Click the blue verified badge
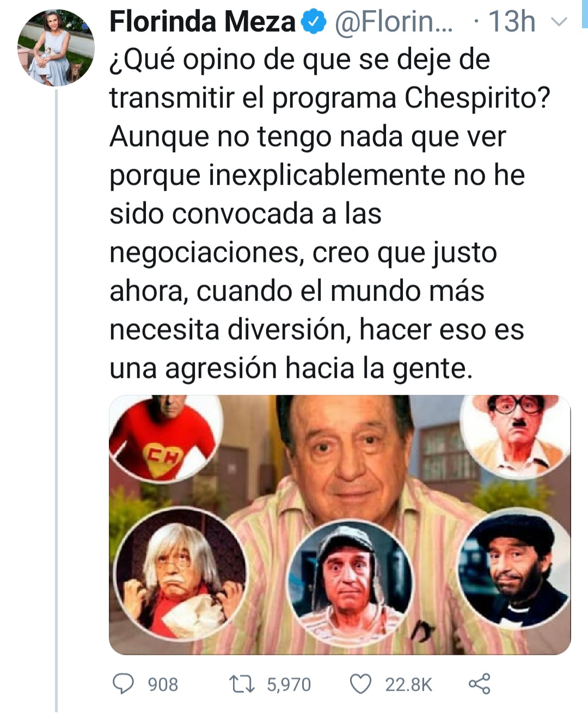The height and width of the screenshot is (713, 588). click(314, 22)
